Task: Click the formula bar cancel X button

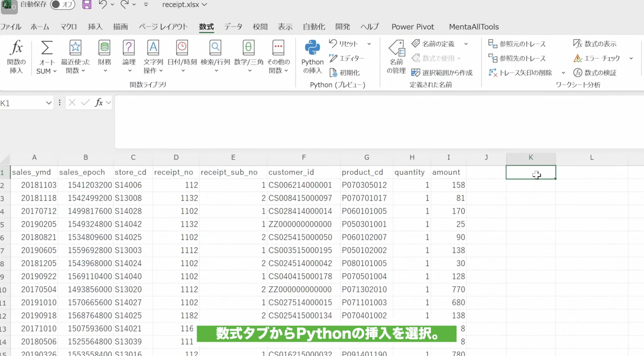Action: pyautogui.click(x=72, y=102)
